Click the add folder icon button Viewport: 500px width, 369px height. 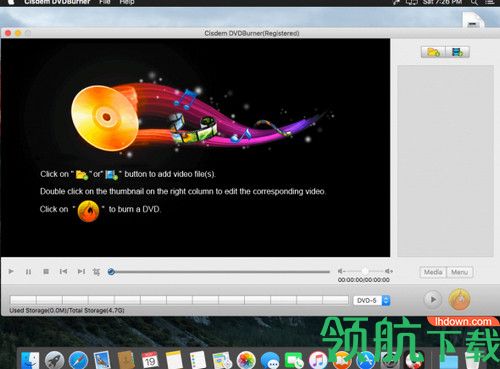[x=433, y=52]
